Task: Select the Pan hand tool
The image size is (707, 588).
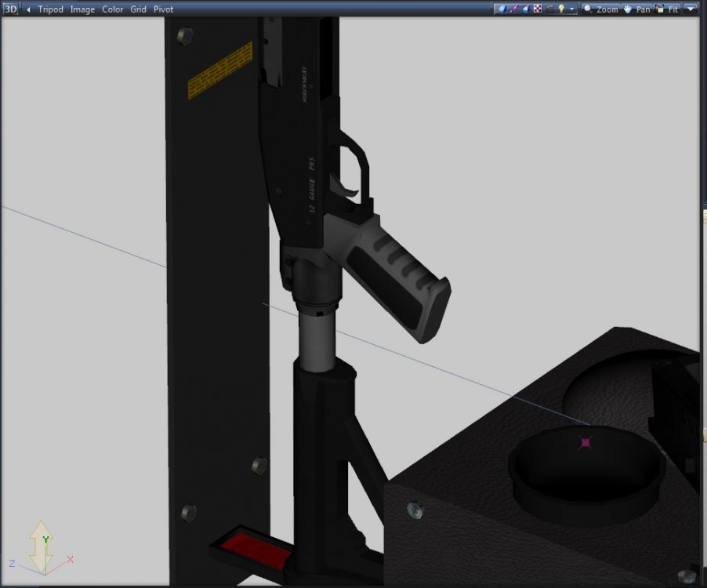Action: click(x=636, y=9)
